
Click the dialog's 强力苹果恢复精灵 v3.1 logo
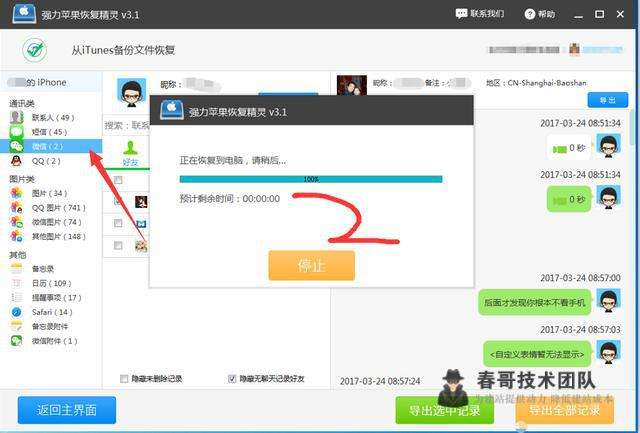pyautogui.click(x=172, y=110)
